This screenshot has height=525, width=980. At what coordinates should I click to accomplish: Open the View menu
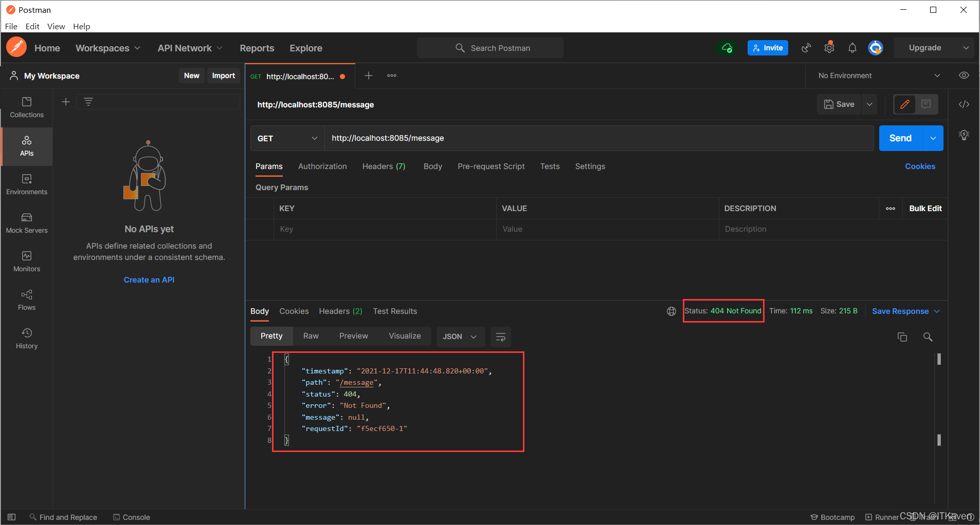[56, 26]
